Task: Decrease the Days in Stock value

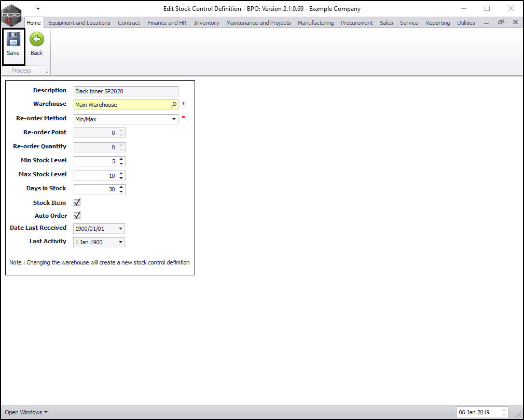Action: coord(121,192)
